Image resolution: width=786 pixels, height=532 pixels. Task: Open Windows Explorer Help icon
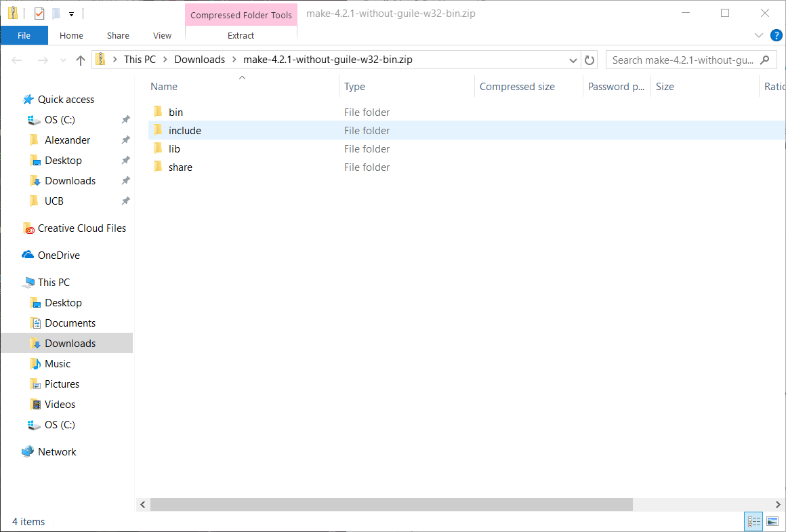pyautogui.click(x=776, y=35)
